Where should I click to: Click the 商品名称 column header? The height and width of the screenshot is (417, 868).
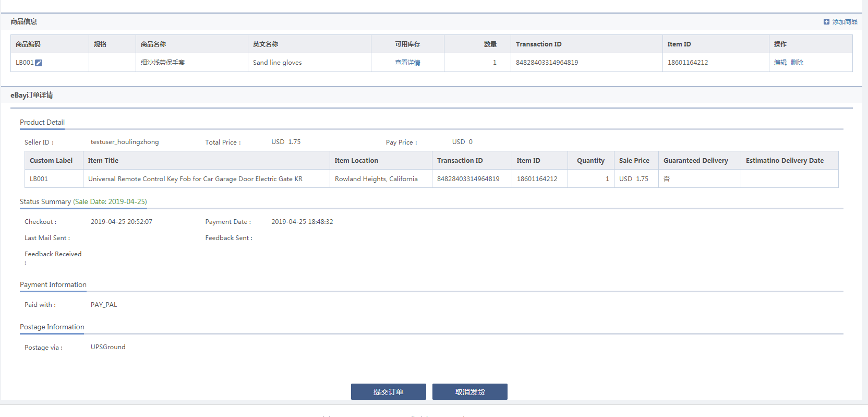tap(191, 44)
